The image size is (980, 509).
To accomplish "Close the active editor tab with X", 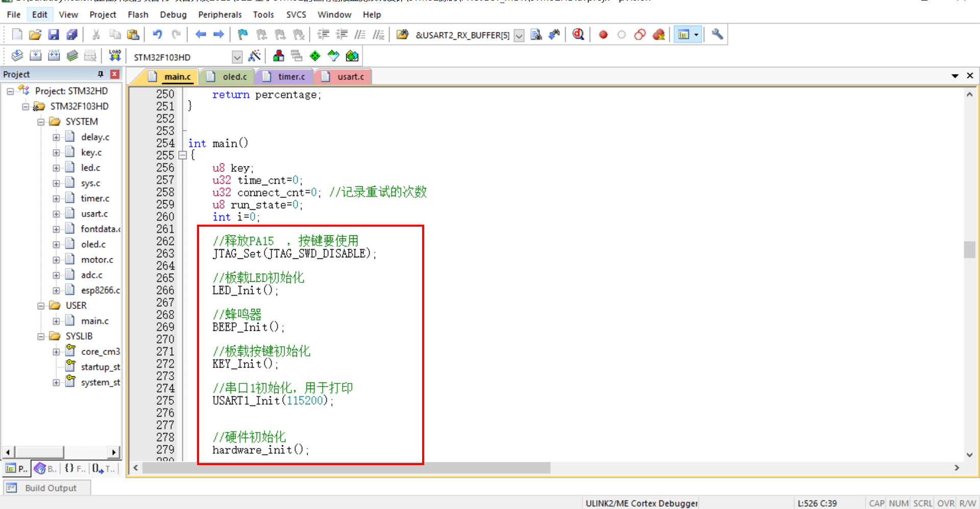I will point(970,76).
